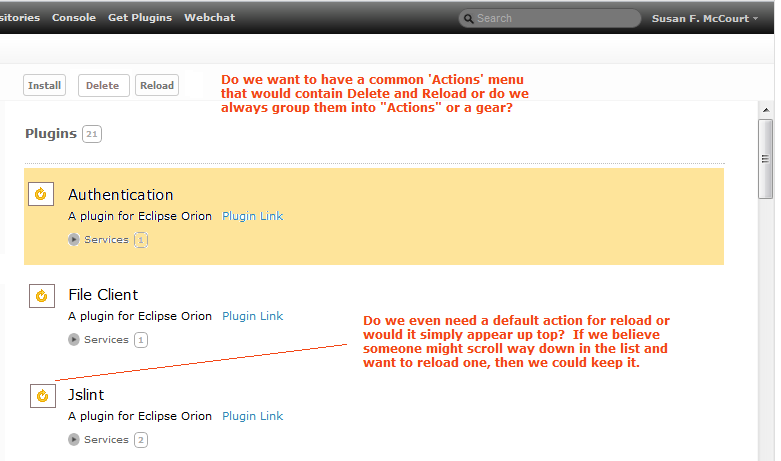Open Plugin Link for Jslint
Image resolution: width=781 pixels, height=461 pixels.
(253, 416)
